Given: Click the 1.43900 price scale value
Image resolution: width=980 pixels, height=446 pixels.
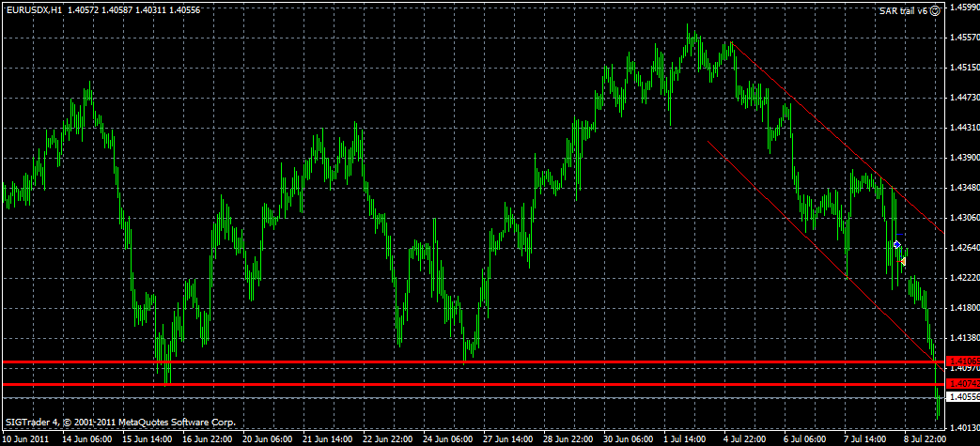Looking at the screenshot, I should [965, 158].
